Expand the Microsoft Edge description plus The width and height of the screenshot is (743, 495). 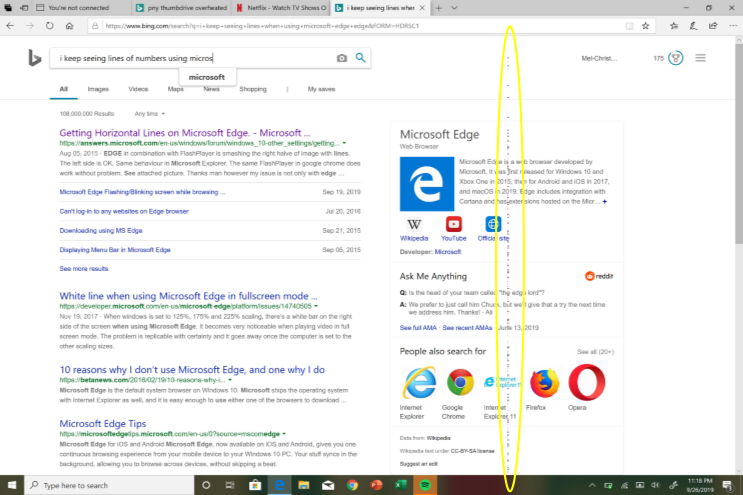[605, 202]
